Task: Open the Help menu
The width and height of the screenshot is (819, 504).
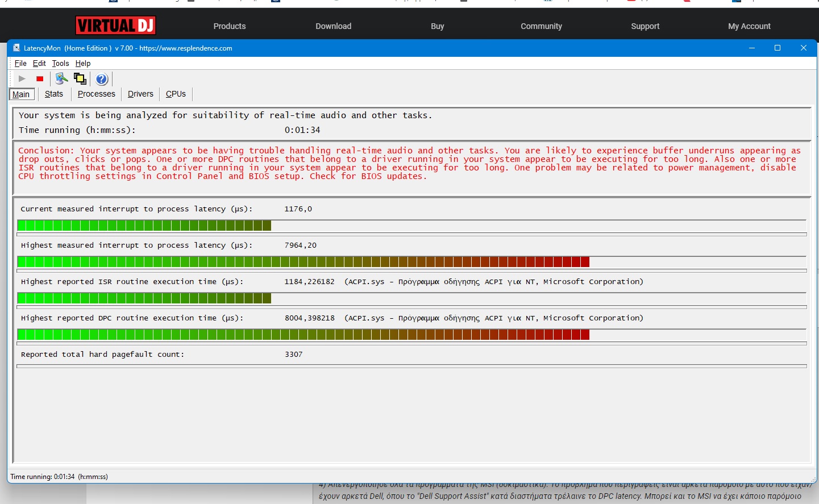Action: point(83,63)
